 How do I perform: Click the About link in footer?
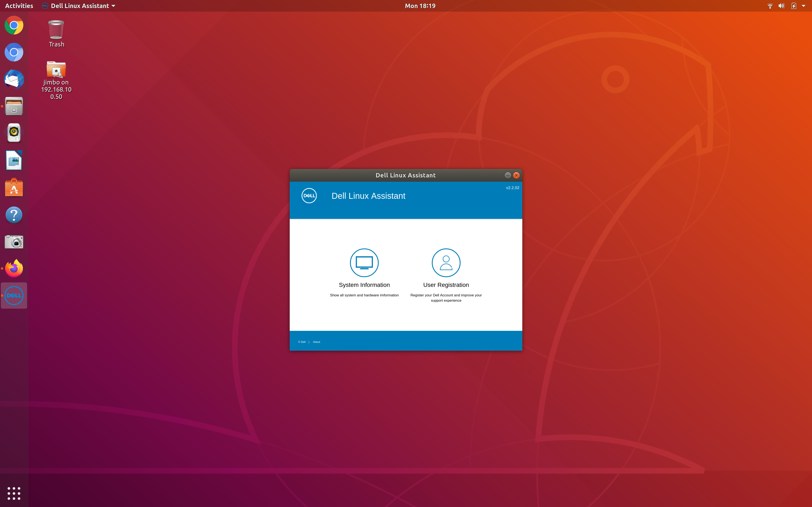tap(316, 342)
